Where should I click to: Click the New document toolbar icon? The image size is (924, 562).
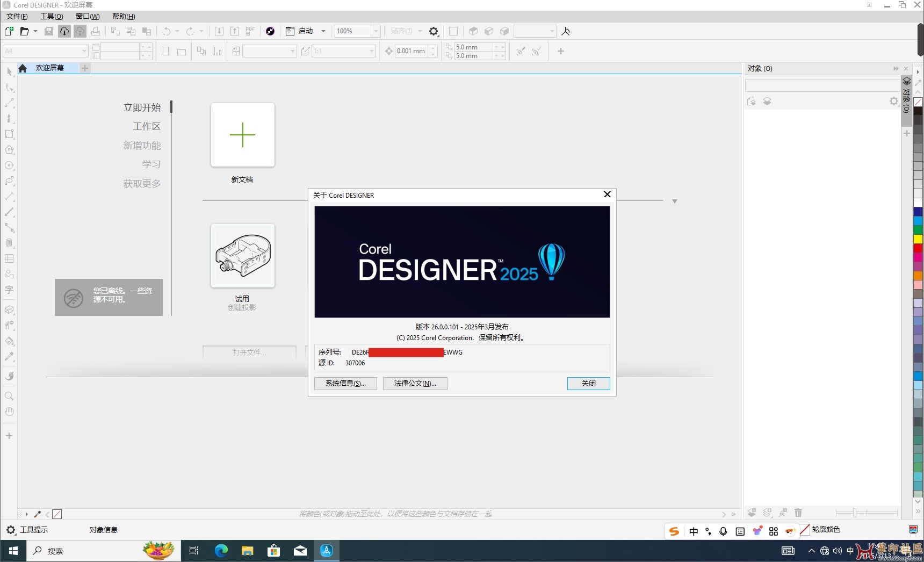point(9,31)
